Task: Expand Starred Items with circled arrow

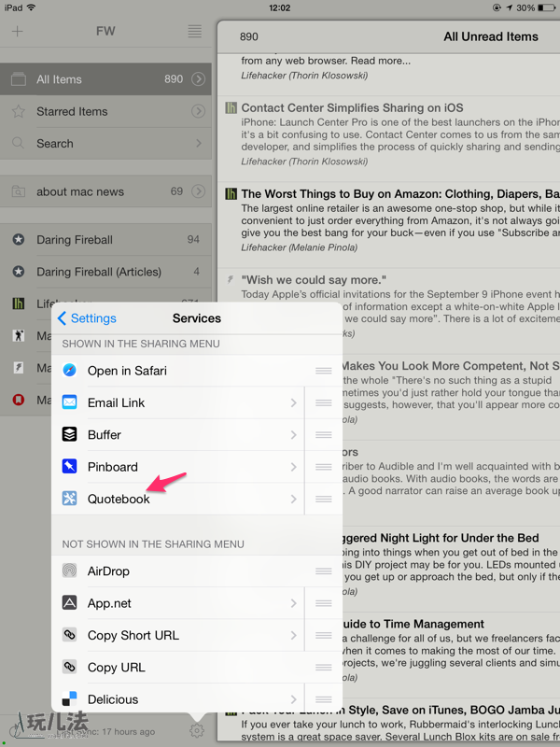Action: pos(198,111)
